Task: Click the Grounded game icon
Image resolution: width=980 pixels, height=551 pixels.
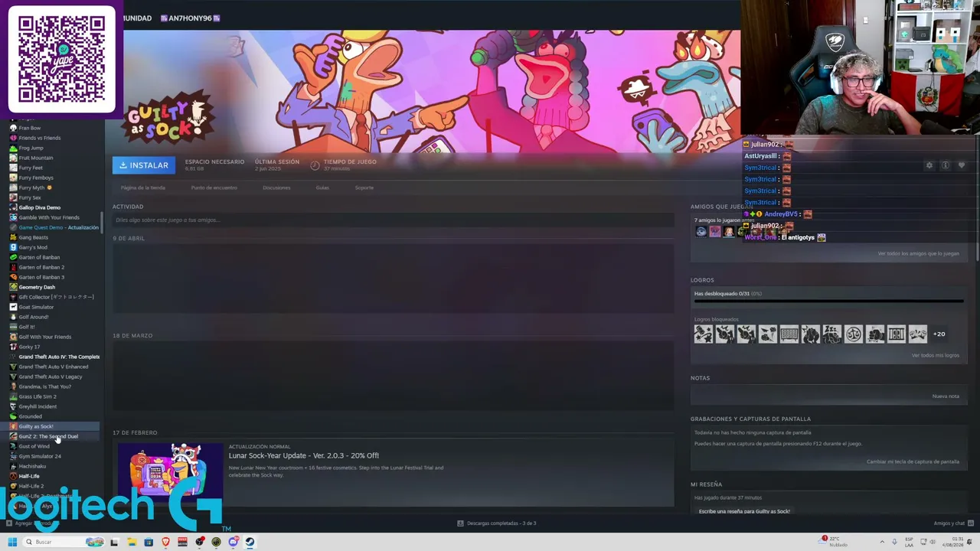Action: (x=13, y=416)
